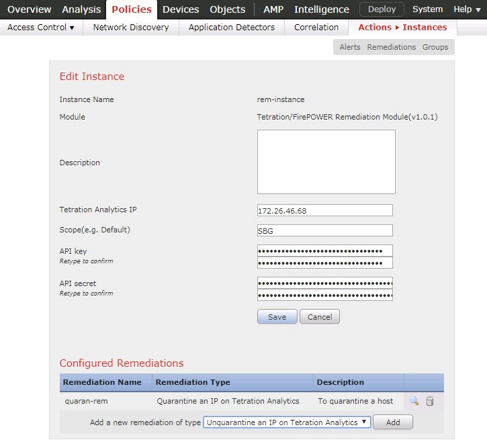This screenshot has width=487, height=448.
Task: Open the Objects tab
Action: (x=227, y=9)
